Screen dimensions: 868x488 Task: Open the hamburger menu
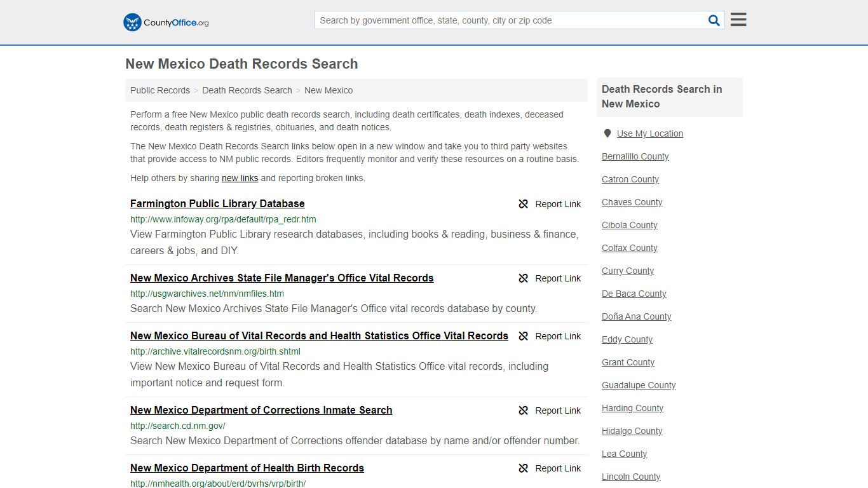[738, 20]
